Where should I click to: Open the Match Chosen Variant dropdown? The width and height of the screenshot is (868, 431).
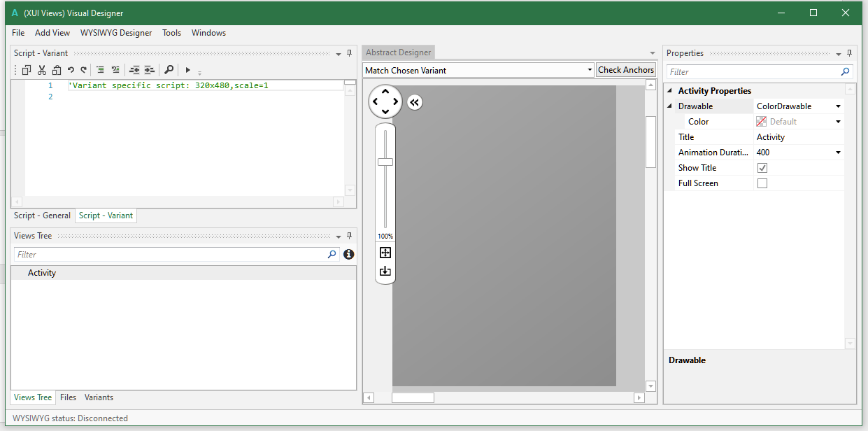590,70
